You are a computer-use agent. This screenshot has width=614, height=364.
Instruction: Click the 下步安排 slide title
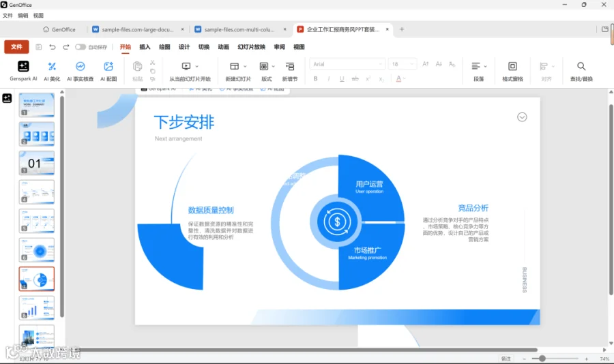tap(184, 122)
